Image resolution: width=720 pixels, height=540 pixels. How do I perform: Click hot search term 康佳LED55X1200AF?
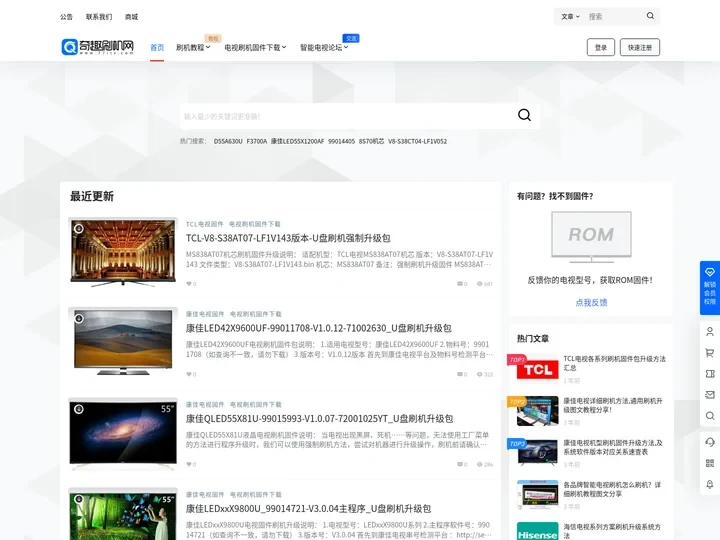pyautogui.click(x=297, y=141)
